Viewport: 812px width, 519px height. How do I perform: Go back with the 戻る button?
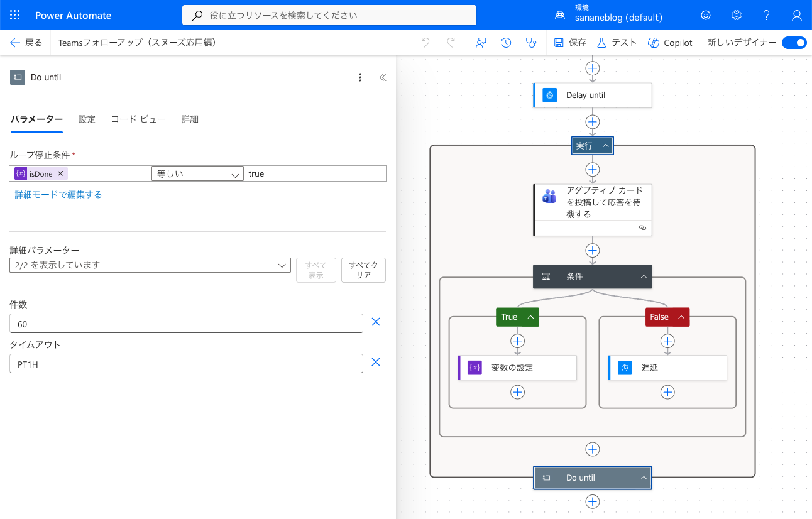26,43
